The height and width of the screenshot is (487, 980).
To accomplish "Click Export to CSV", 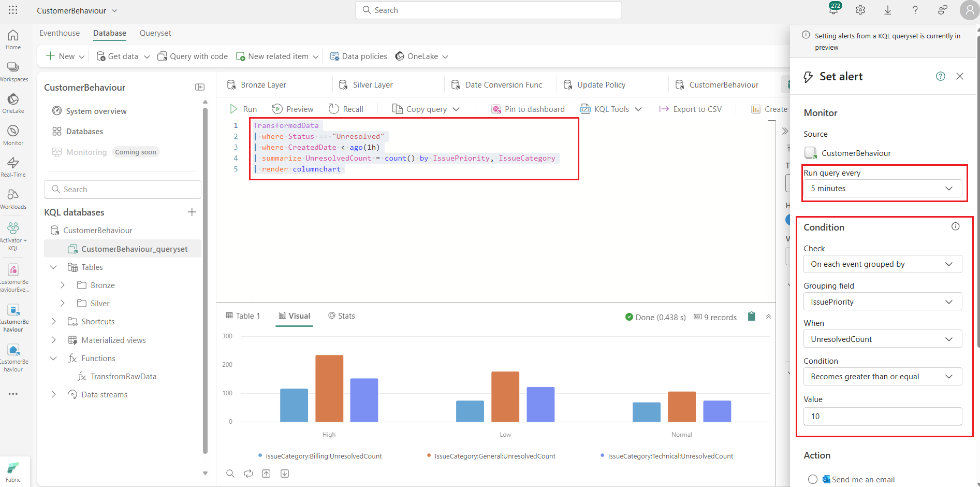I will pyautogui.click(x=690, y=109).
